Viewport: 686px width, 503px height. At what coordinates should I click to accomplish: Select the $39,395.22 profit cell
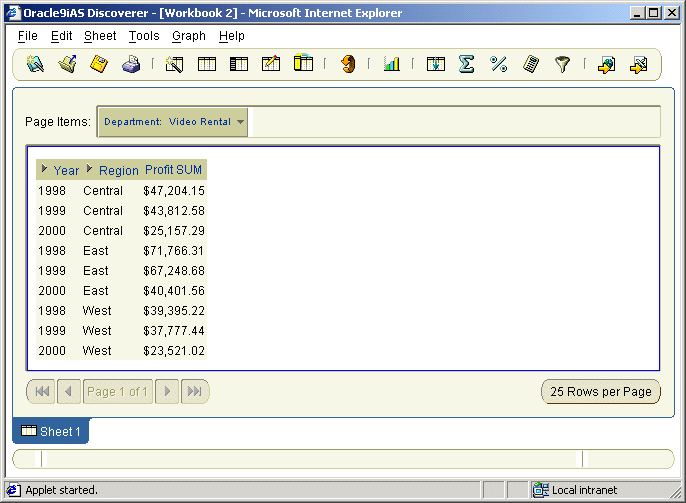pyautogui.click(x=174, y=311)
